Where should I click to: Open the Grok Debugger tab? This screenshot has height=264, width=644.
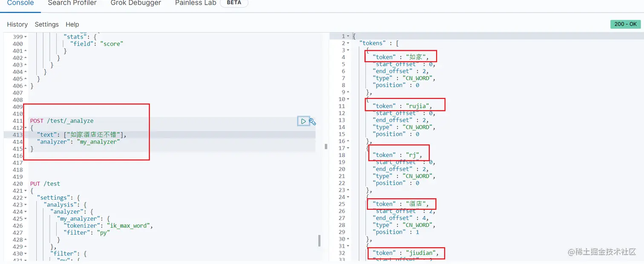coord(136,3)
